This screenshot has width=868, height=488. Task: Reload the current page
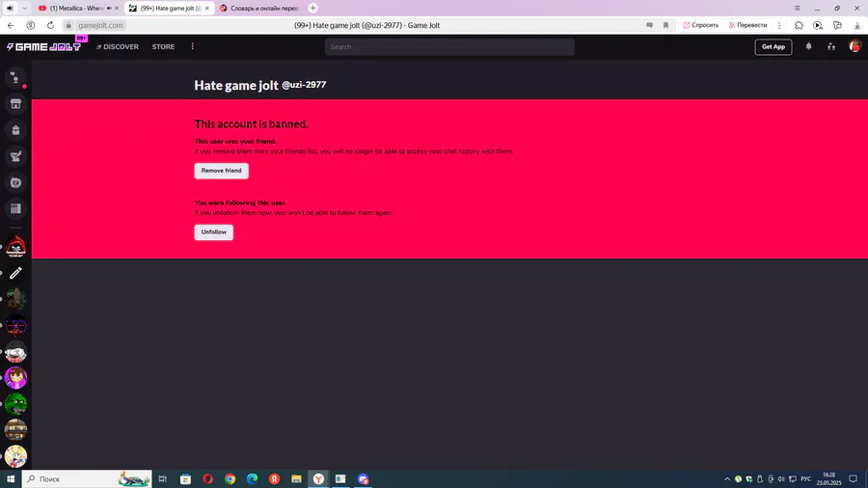(x=50, y=25)
